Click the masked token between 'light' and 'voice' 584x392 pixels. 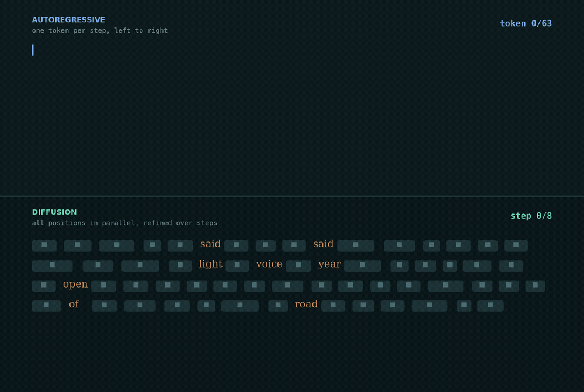click(x=237, y=266)
